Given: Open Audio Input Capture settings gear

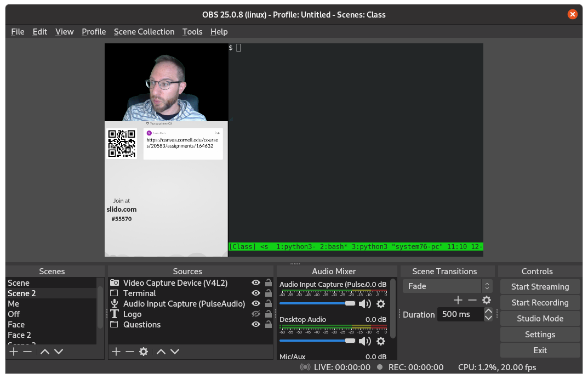Looking at the screenshot, I should point(381,304).
